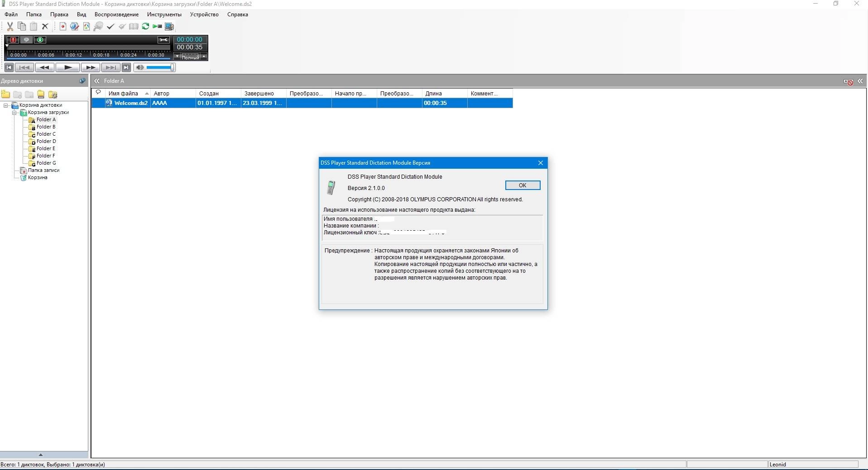Click the 0:00:12 mark on timeline
Image resolution: width=868 pixels, height=470 pixels.
73,55
